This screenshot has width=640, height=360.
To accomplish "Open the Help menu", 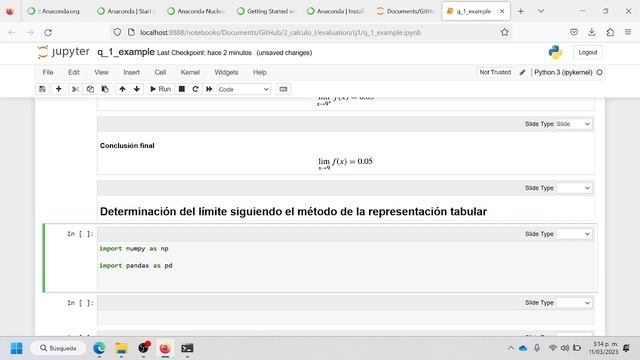I will (260, 72).
